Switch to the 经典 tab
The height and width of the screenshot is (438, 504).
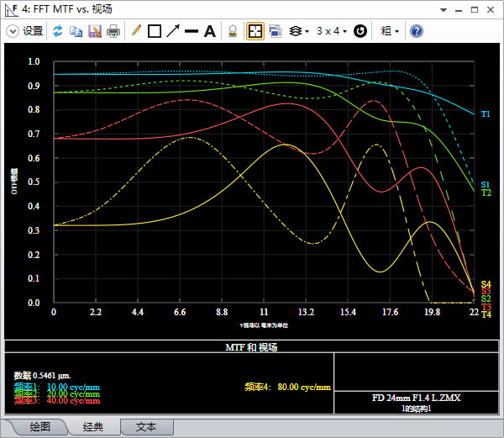pos(93,427)
